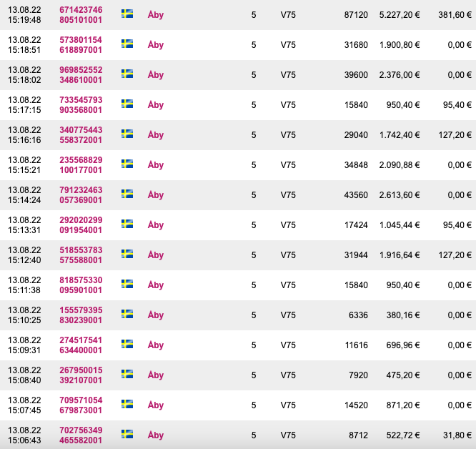
Task: Click flag icon beside ticket 702756349
Action: click(127, 434)
